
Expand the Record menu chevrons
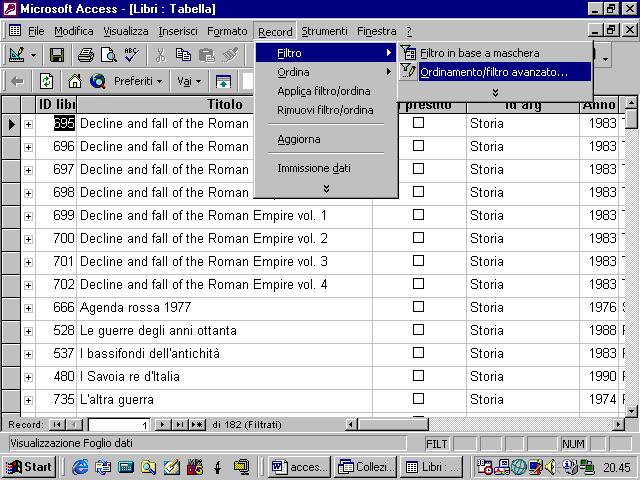click(x=326, y=189)
